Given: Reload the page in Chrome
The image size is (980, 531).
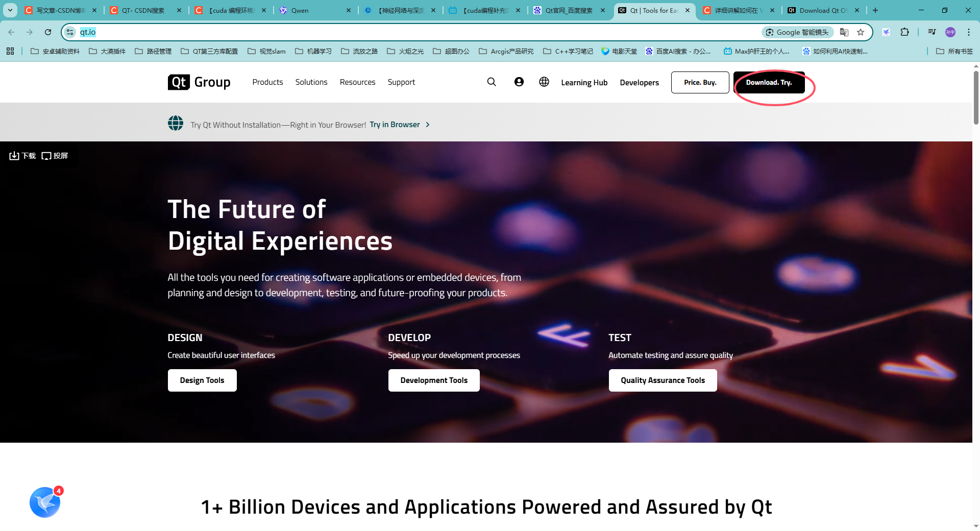Looking at the screenshot, I should tap(48, 32).
